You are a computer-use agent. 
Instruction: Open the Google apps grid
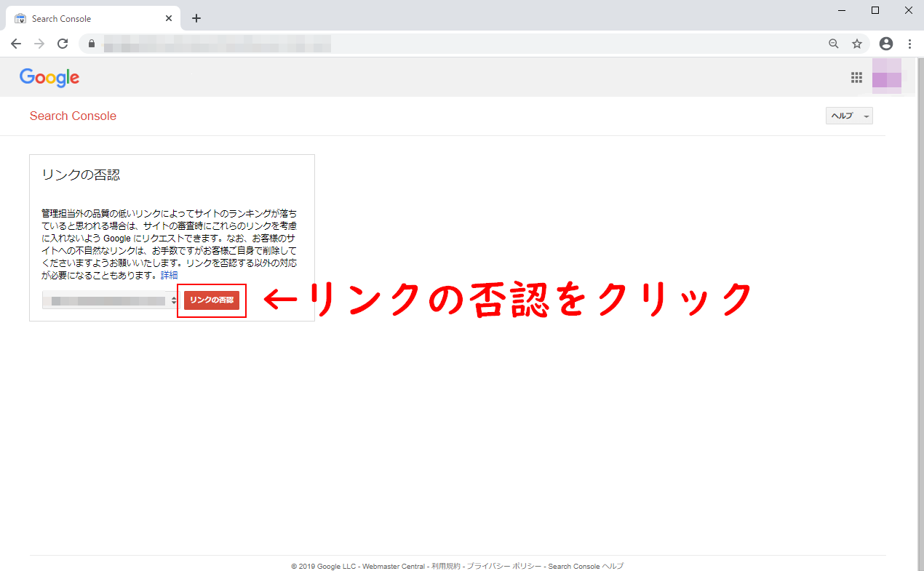click(x=856, y=78)
